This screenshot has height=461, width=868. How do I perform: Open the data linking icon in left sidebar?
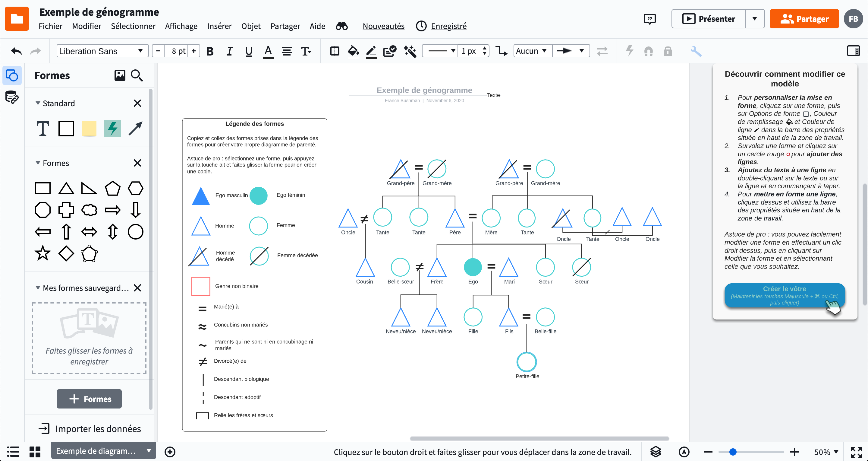pyautogui.click(x=12, y=97)
